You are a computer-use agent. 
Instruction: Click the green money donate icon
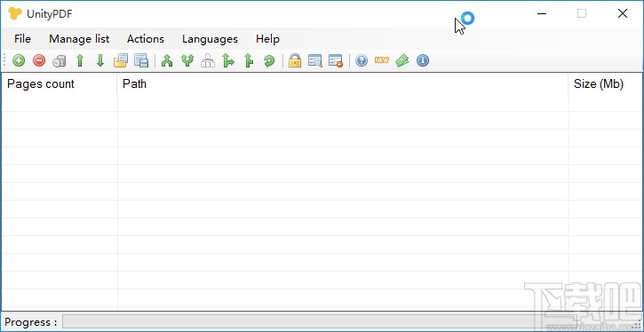(x=402, y=60)
